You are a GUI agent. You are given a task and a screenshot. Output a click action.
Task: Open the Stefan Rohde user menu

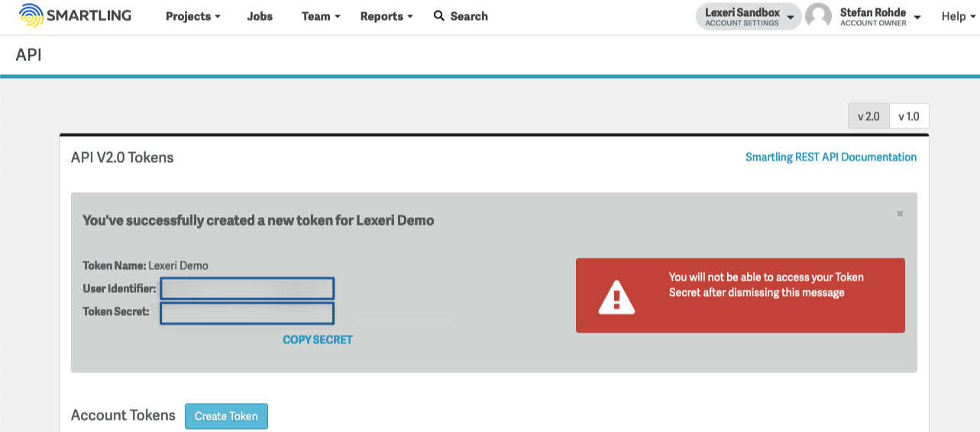point(880,16)
